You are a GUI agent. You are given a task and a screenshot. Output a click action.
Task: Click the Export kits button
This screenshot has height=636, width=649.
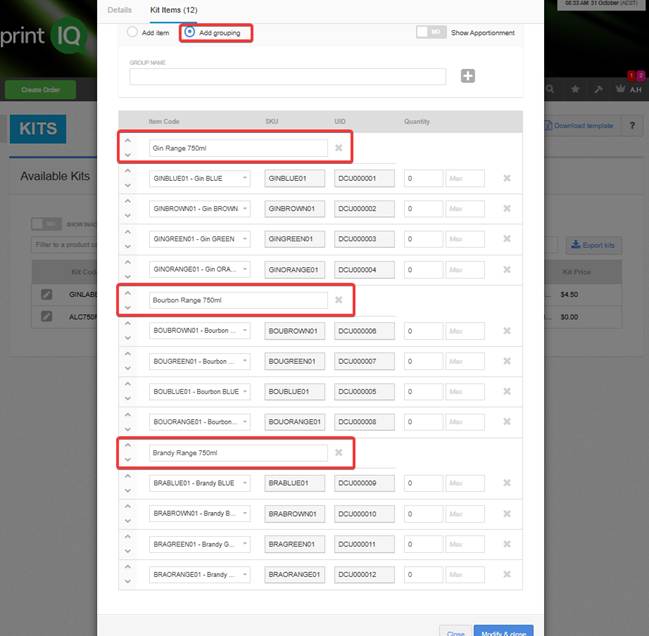(x=594, y=245)
